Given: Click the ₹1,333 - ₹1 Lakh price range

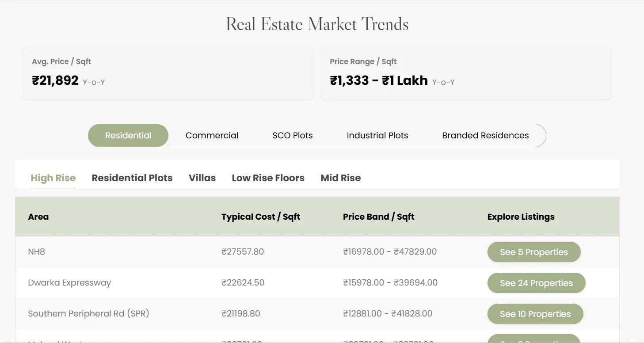Looking at the screenshot, I should pyautogui.click(x=379, y=80).
